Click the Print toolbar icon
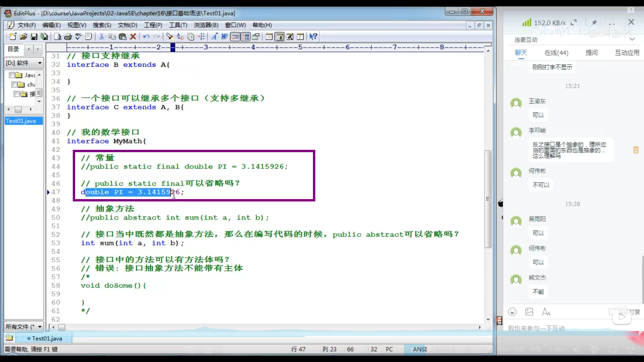This screenshot has height=362, width=644. click(68, 37)
